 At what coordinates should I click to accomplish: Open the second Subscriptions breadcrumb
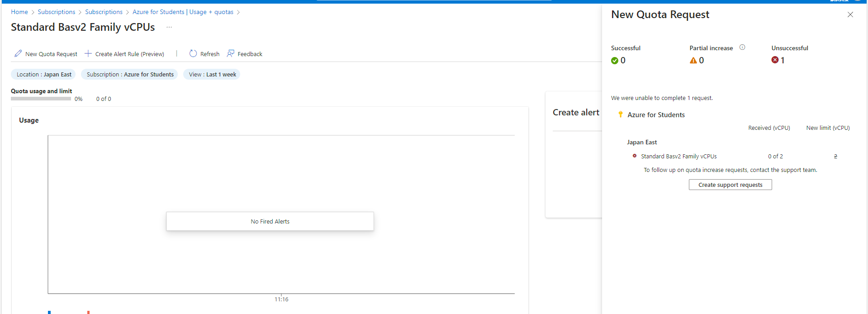point(104,12)
